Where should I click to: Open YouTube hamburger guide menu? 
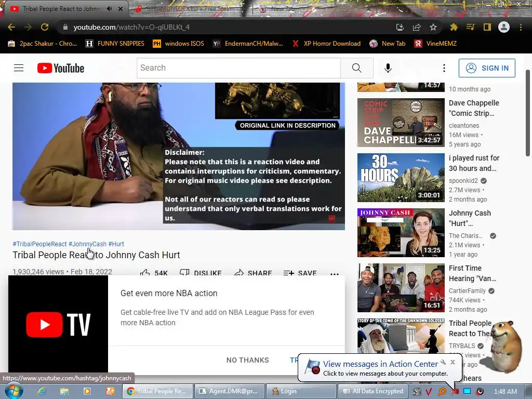point(19,68)
